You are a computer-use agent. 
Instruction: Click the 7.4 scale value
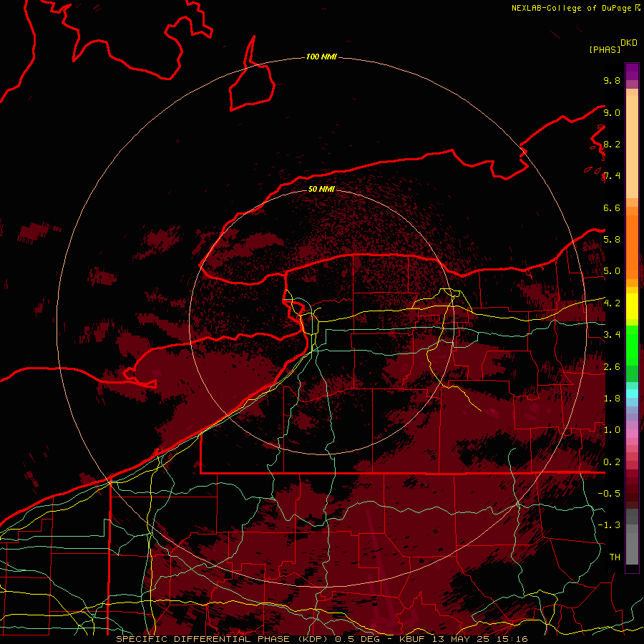612,176
